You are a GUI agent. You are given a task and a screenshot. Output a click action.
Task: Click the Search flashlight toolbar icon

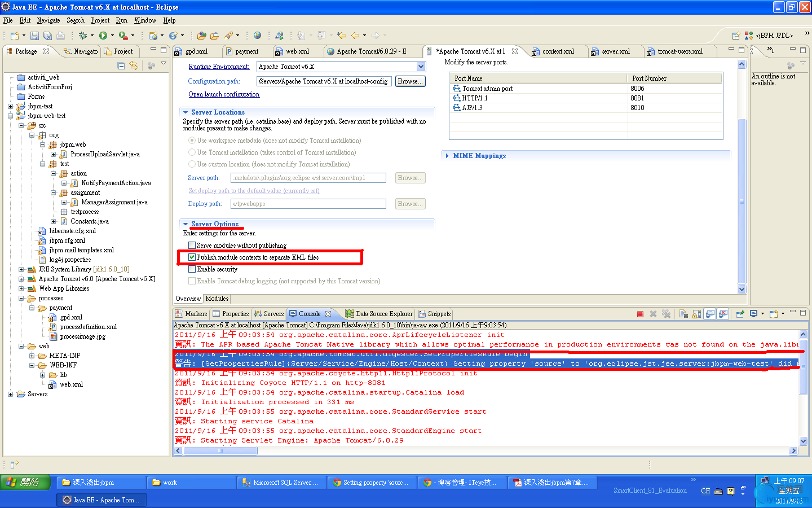coord(229,36)
